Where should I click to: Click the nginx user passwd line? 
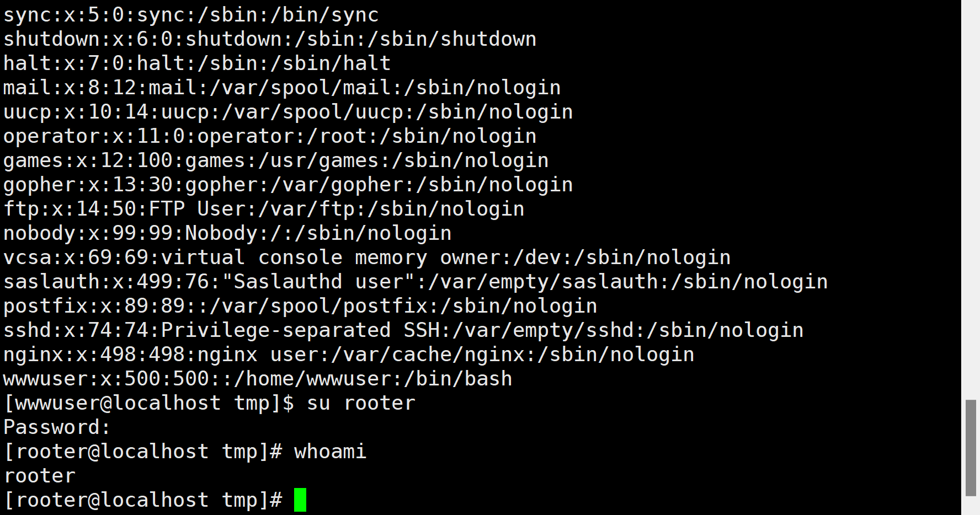click(349, 355)
